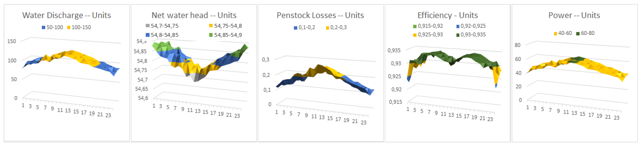
Task: Select the Water Discharge -- Units chart title
Action: 67,15
